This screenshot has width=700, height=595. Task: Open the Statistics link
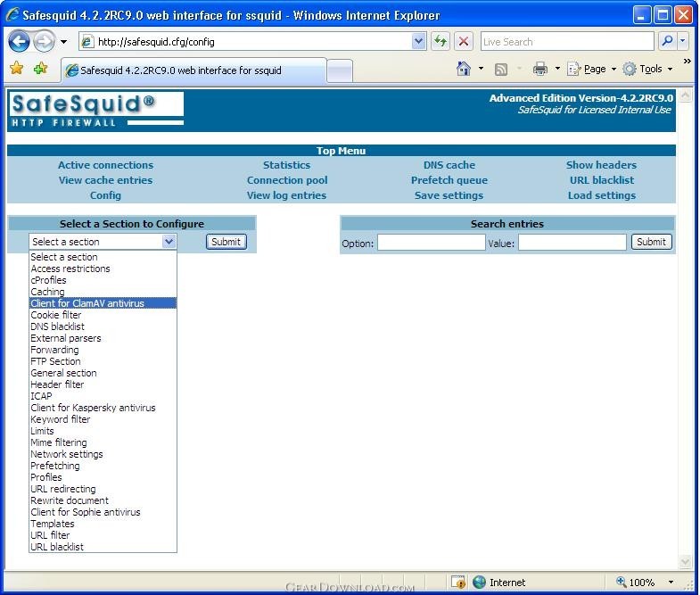point(286,165)
